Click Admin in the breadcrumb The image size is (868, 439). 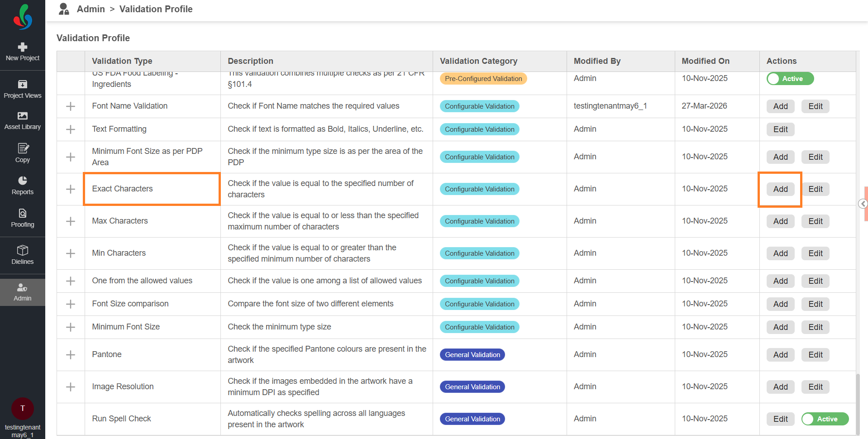91,9
